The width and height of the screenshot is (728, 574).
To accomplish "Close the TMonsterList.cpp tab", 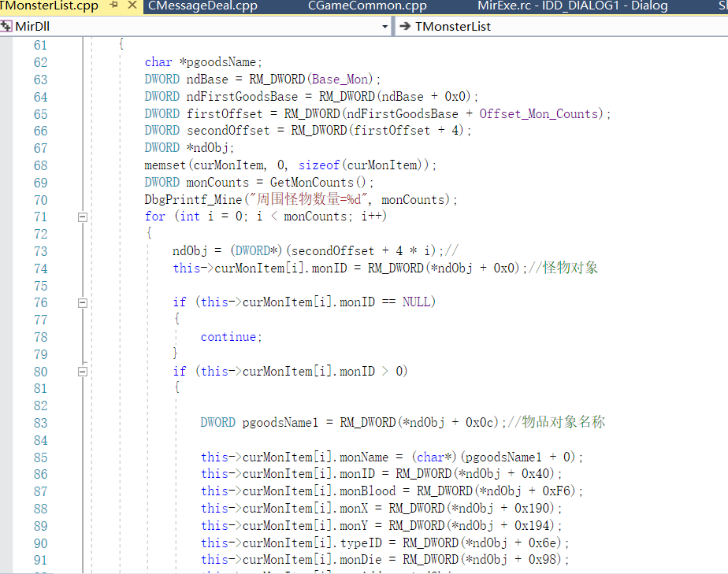I will pos(131,6).
